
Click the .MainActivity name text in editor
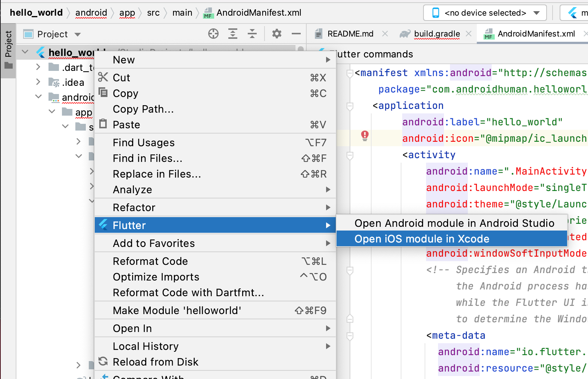coord(548,171)
